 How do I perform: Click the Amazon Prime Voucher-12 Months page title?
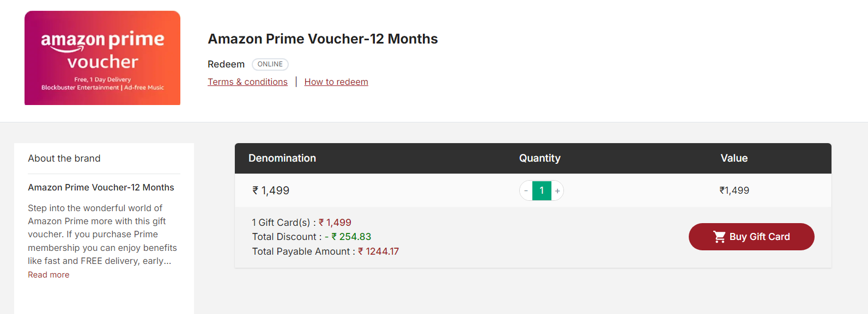(x=323, y=39)
